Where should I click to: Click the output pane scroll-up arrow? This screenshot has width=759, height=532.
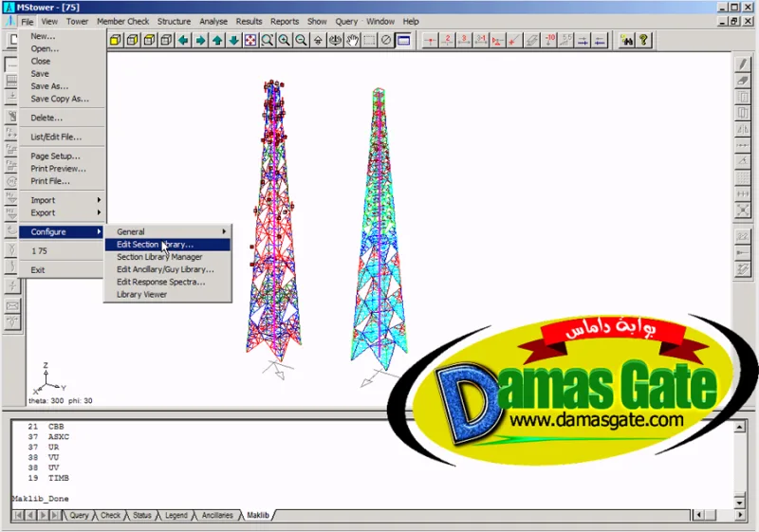[x=740, y=427]
